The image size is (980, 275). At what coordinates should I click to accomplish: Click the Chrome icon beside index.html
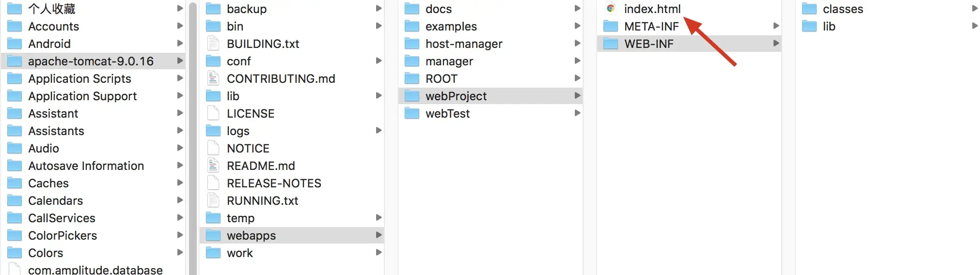[x=611, y=9]
